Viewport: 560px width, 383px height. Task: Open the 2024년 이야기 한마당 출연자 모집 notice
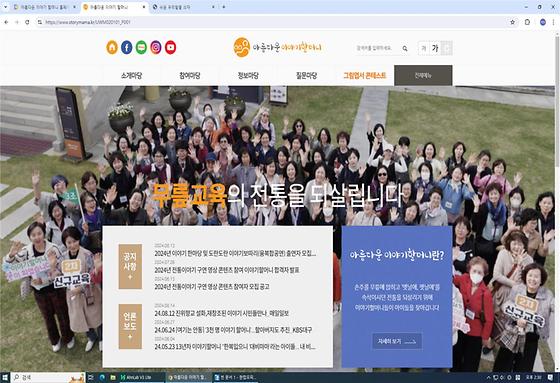pyautogui.click(x=235, y=253)
